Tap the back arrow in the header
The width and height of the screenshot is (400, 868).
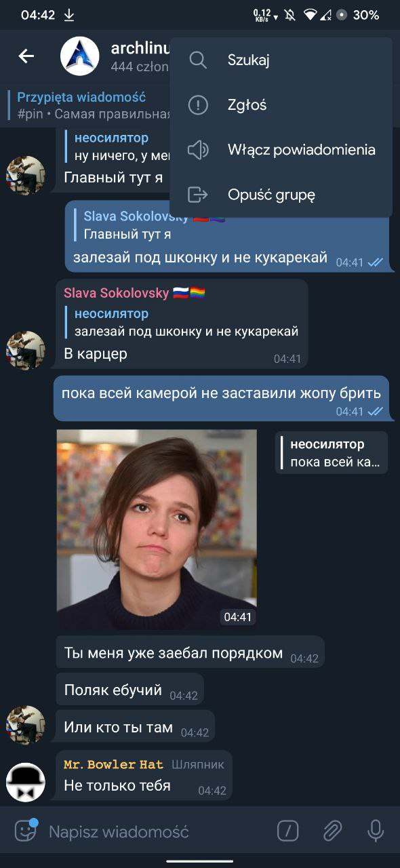click(26, 56)
